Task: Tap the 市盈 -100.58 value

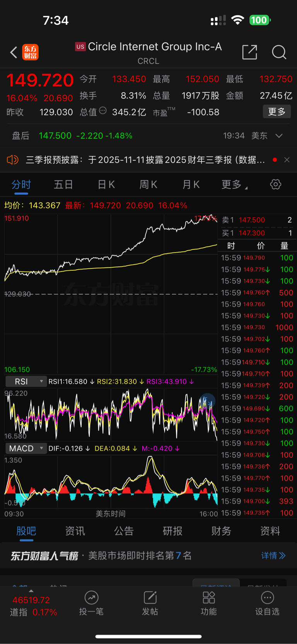Action: tap(203, 112)
